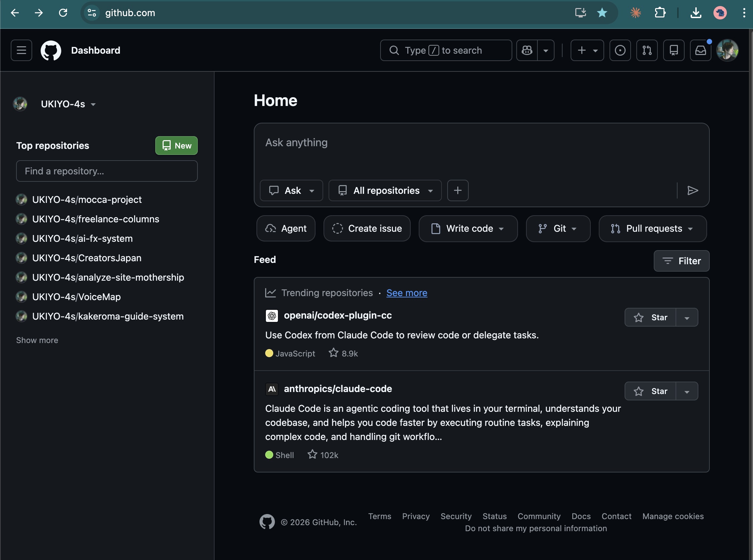753x560 pixels.
Task: Click the Terms footer link
Action: [x=380, y=516]
